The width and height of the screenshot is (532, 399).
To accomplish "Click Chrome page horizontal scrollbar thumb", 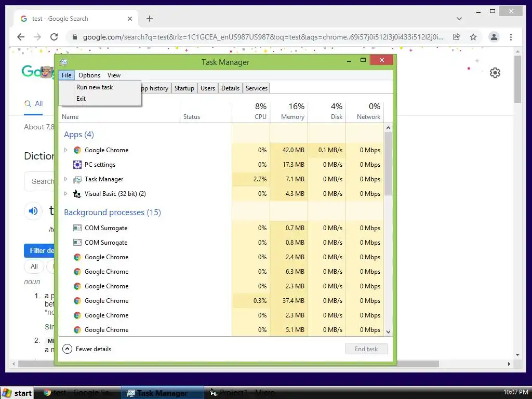I will click(x=229, y=364).
